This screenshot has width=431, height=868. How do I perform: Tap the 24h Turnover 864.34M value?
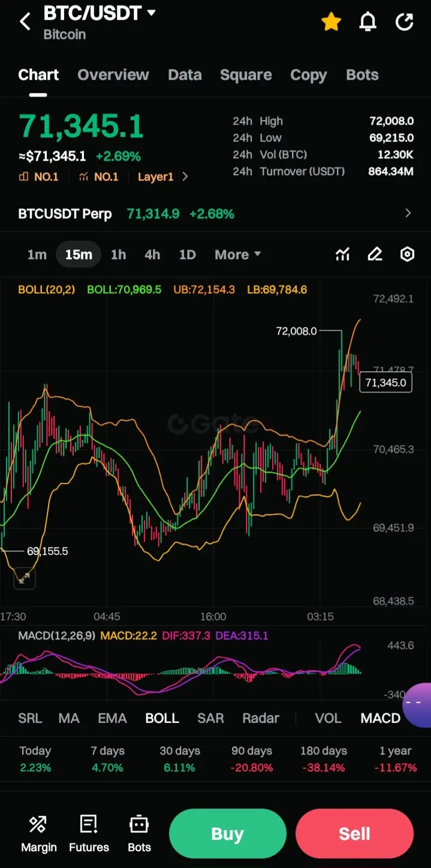tap(391, 172)
